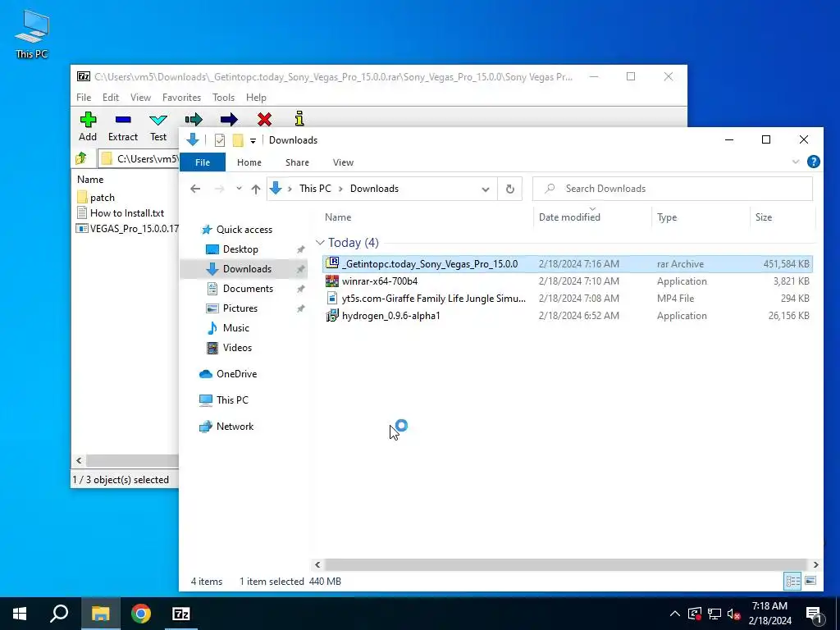Select _Getintopc.today_Sony_Vegas_Pro_15.0.0 rar file

pos(568,263)
